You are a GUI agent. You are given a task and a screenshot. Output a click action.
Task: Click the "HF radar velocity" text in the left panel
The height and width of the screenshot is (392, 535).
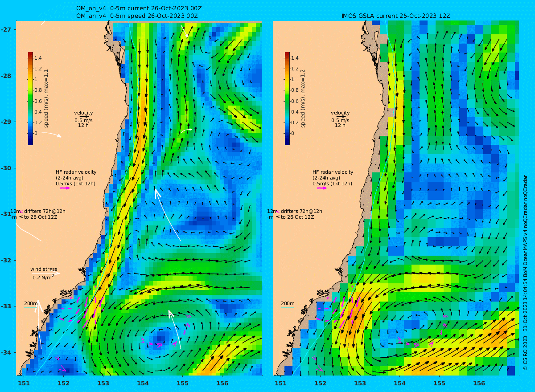click(x=76, y=172)
